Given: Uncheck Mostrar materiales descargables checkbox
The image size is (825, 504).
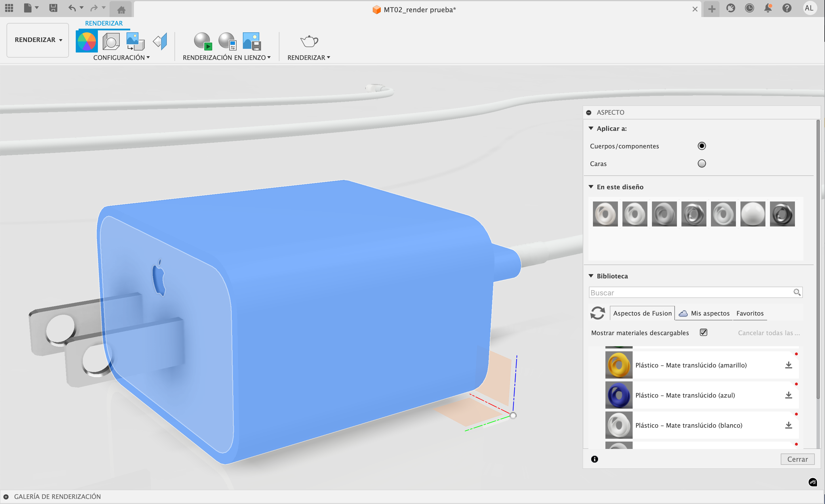Looking at the screenshot, I should click(704, 333).
